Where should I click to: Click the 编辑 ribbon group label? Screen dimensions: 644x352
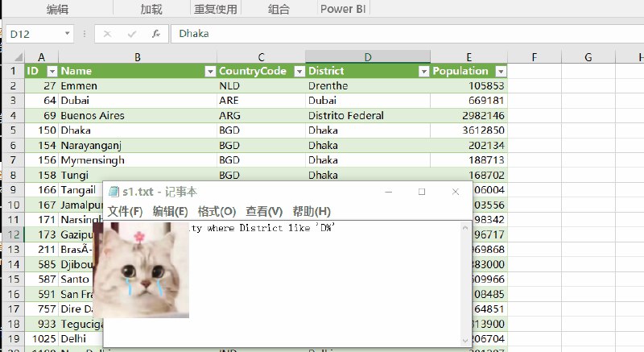tap(57, 9)
